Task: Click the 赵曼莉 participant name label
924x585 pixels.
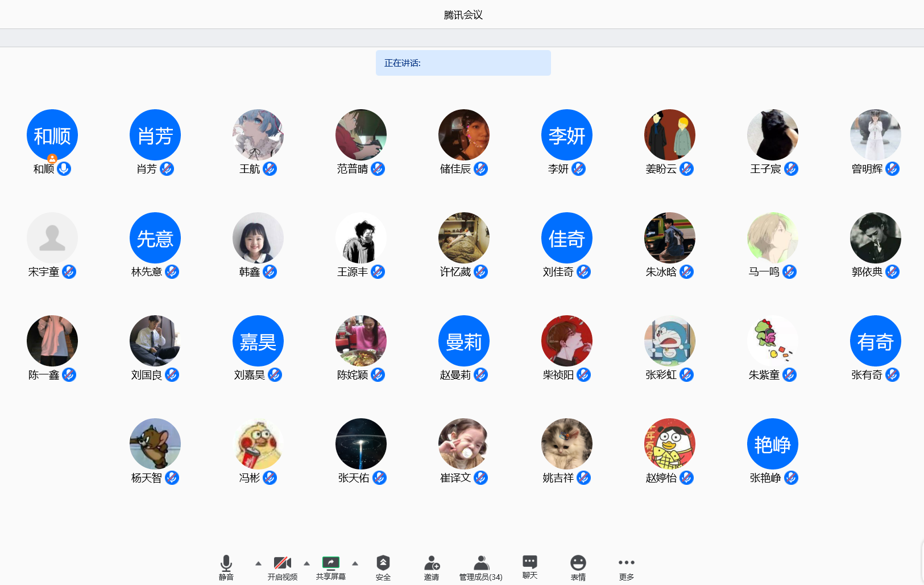Action: click(455, 375)
